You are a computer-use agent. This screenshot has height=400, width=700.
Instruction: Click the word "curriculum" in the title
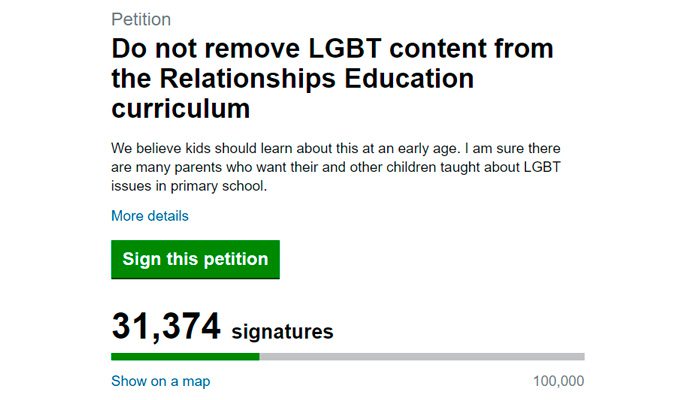[180, 108]
